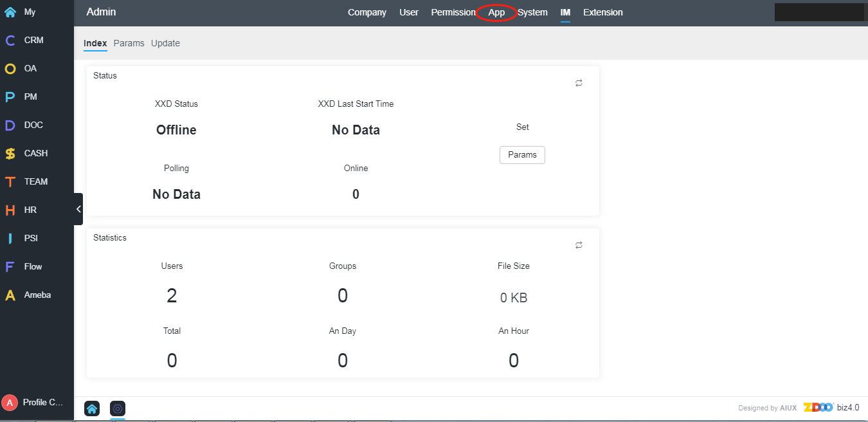Switch to the Update tab

pos(165,43)
